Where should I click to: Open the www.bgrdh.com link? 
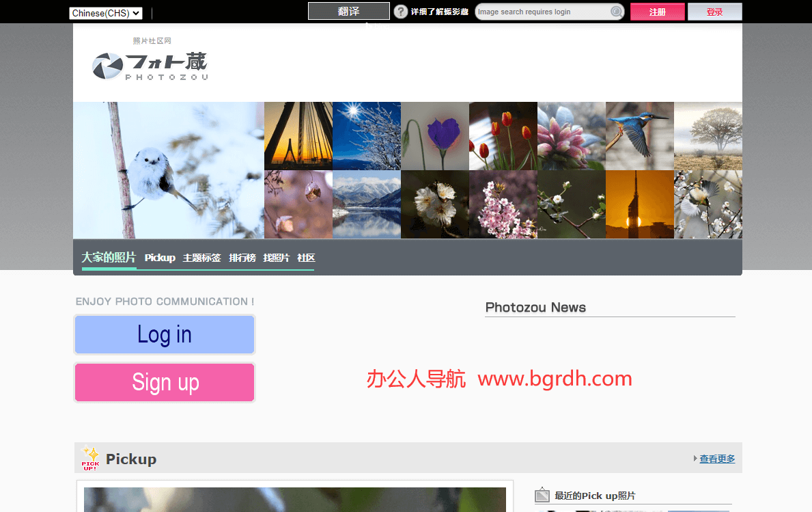[555, 379]
